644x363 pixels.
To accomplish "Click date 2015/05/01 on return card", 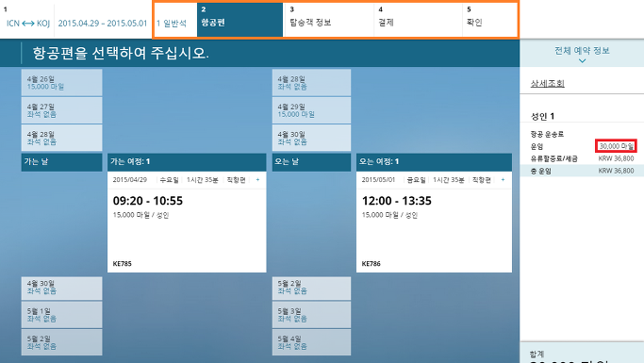I will point(378,180).
